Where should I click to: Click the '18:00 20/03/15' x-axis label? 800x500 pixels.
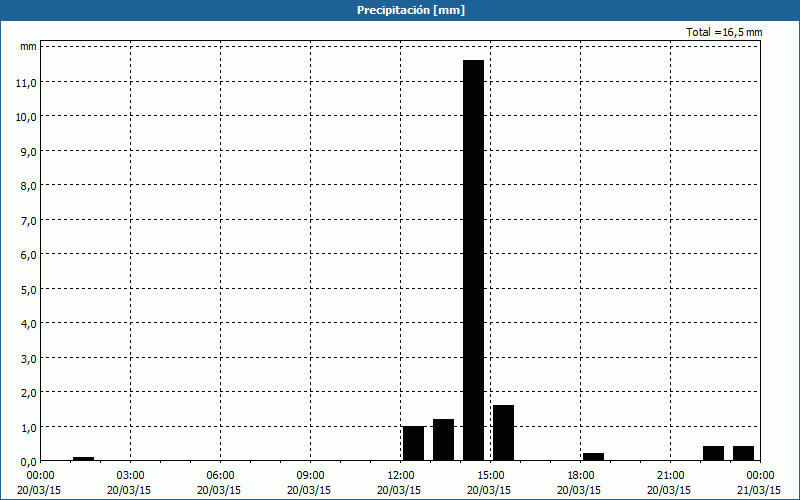coord(580,483)
